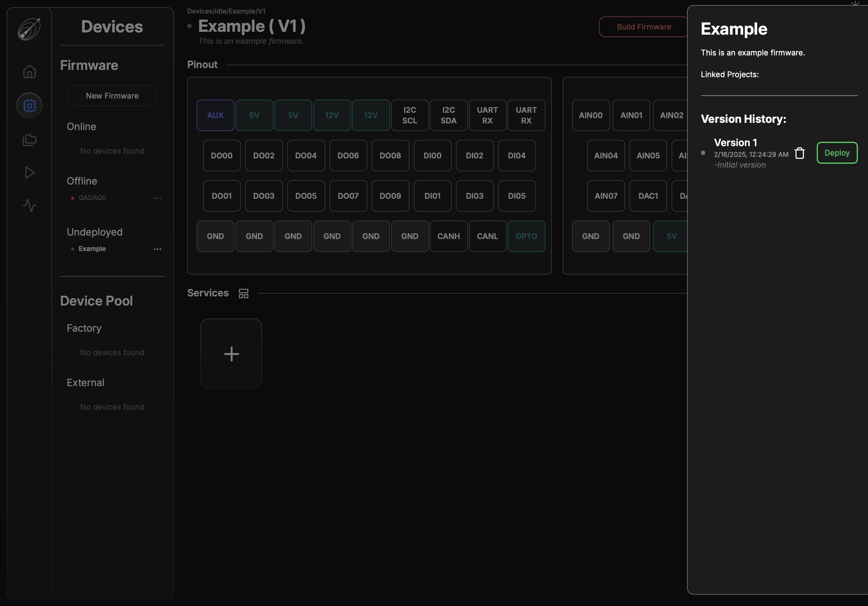Open the Projects folder icon
Image resolution: width=868 pixels, height=606 pixels.
[x=29, y=140]
